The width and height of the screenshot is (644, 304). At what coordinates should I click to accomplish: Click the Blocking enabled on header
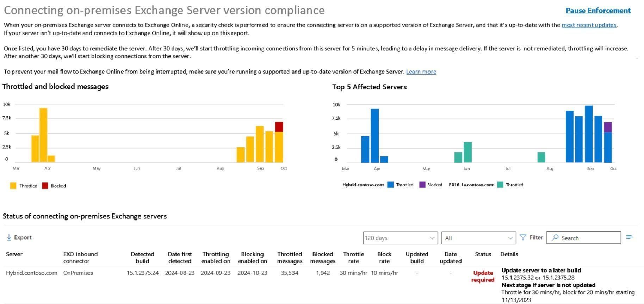[252, 258]
